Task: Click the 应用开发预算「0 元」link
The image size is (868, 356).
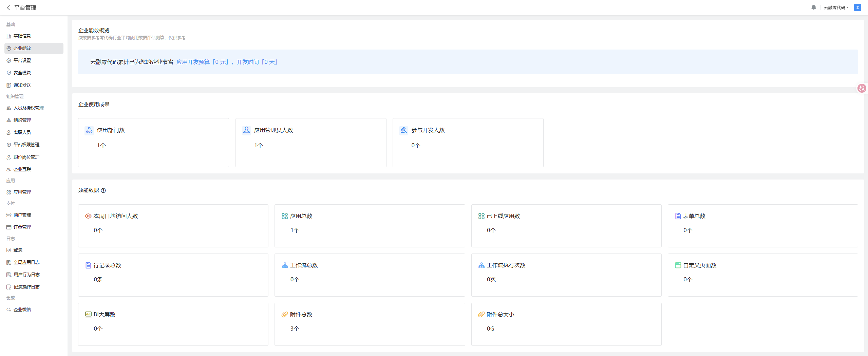Action: click(202, 62)
